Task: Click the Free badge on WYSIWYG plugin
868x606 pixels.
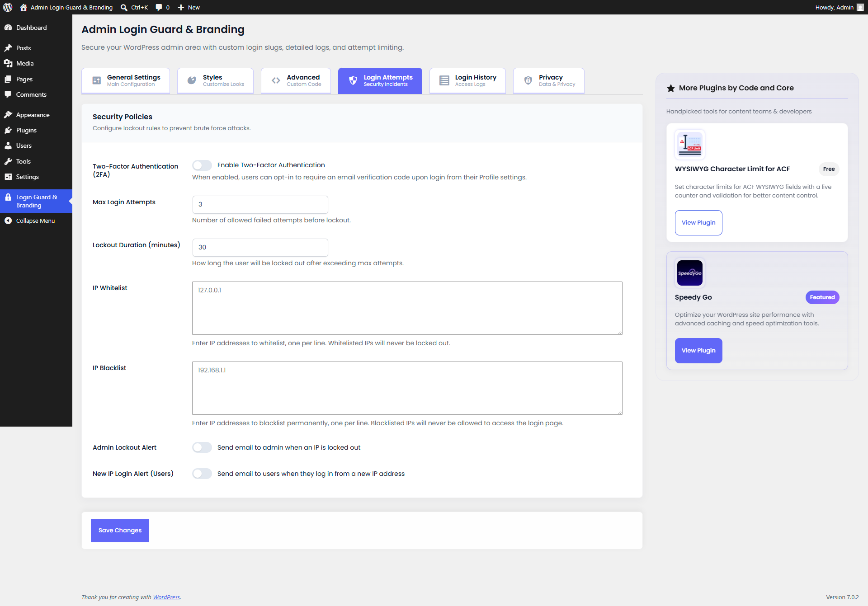Action: point(829,169)
